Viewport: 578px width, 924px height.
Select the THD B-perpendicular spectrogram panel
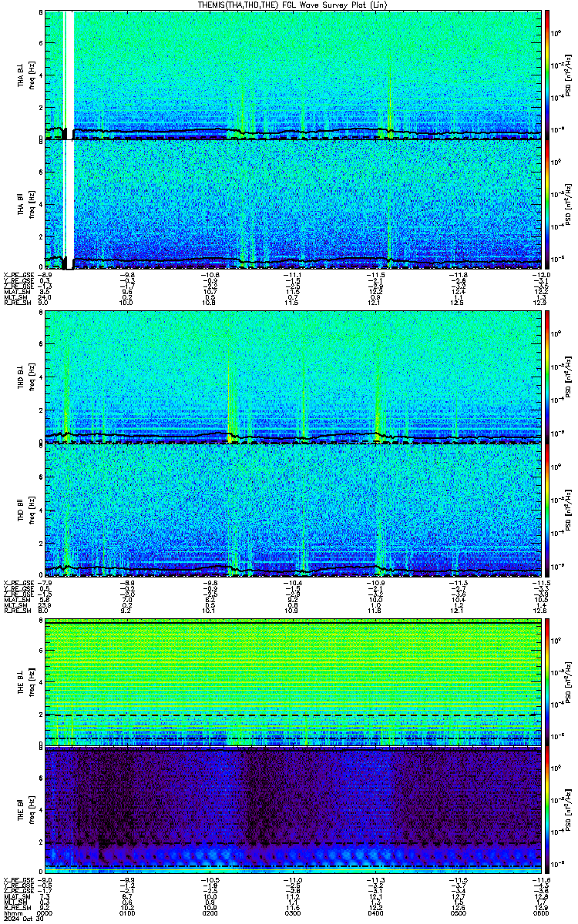point(294,377)
